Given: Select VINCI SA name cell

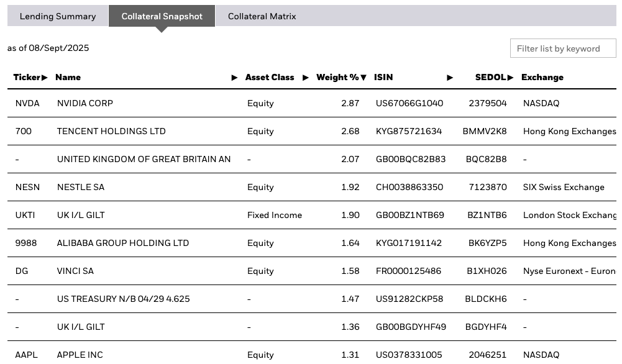Looking at the screenshot, I should tap(75, 271).
